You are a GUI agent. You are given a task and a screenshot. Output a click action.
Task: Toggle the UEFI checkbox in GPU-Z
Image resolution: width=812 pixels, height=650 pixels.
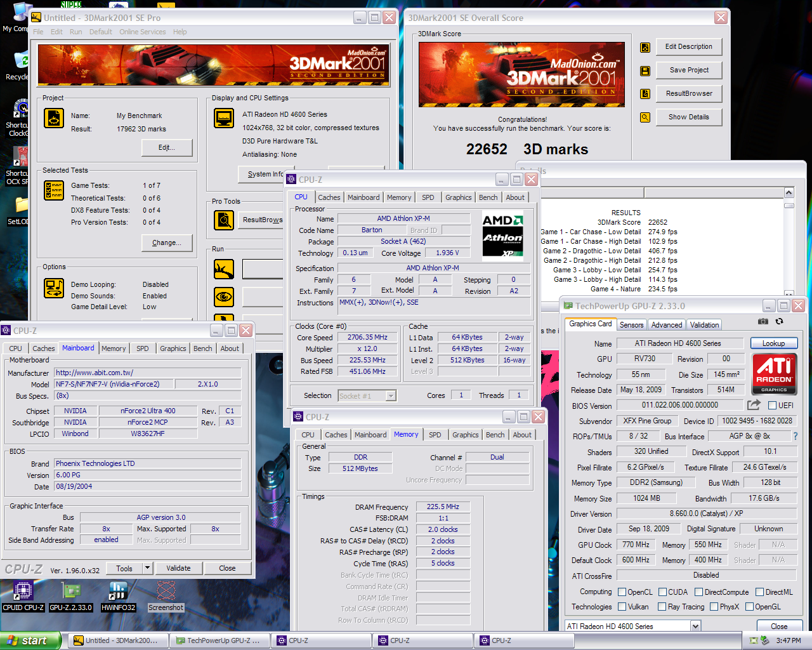tap(772, 405)
